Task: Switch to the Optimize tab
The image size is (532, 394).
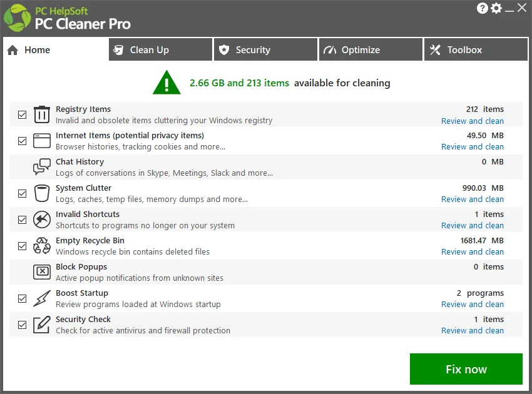Action: pos(371,49)
